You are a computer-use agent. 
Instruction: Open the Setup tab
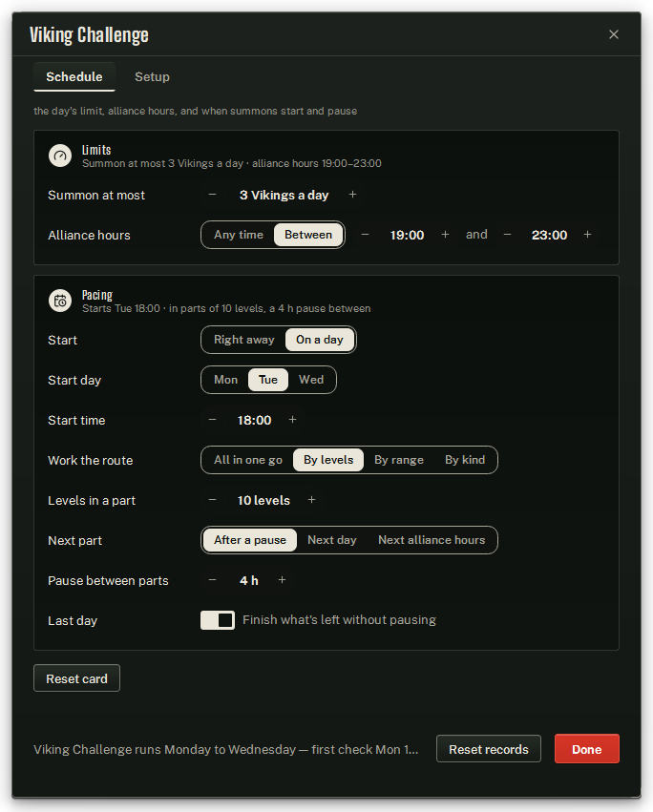(152, 76)
